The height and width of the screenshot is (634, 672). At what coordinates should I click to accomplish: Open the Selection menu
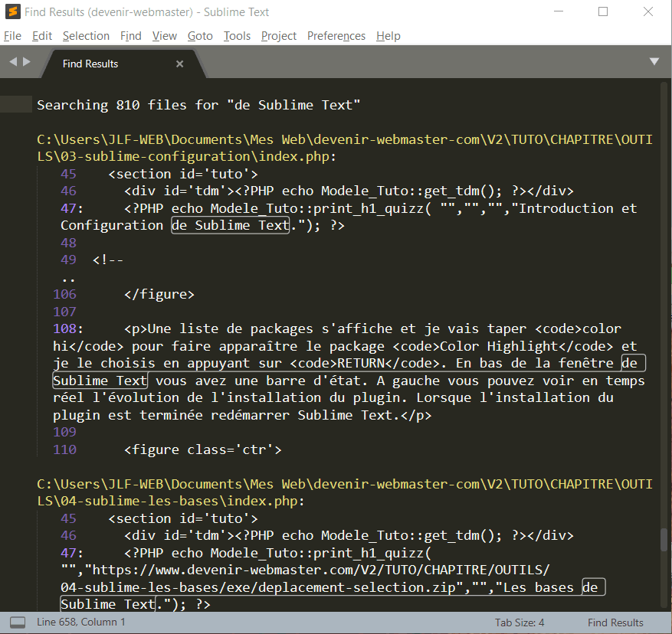click(86, 36)
